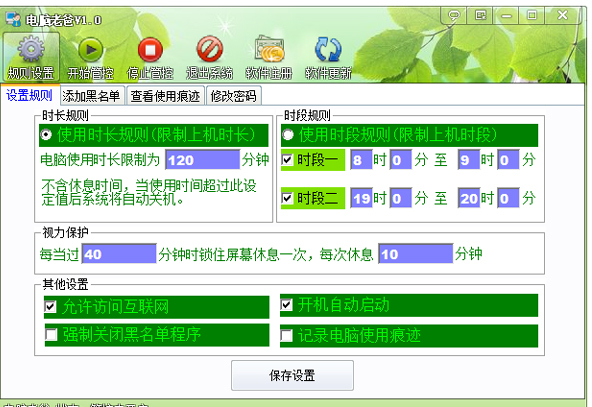Click the 保存设置 button
This screenshot has height=407, width=592.
point(292,375)
